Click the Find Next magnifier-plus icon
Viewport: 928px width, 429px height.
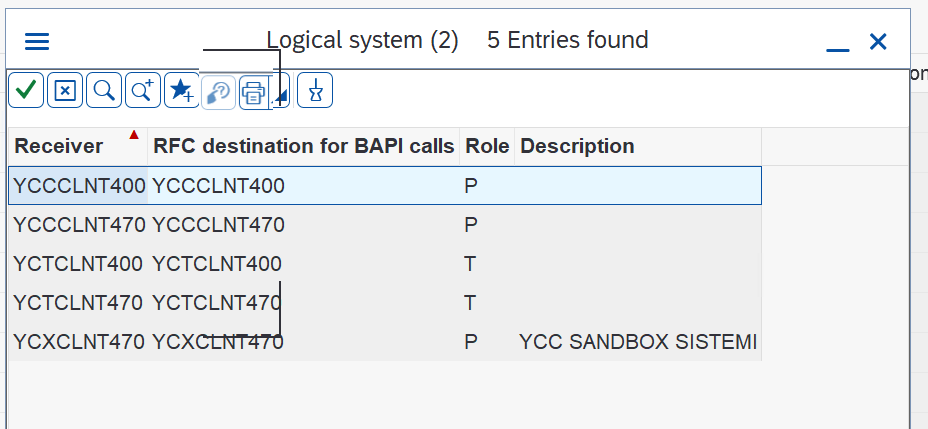143,91
